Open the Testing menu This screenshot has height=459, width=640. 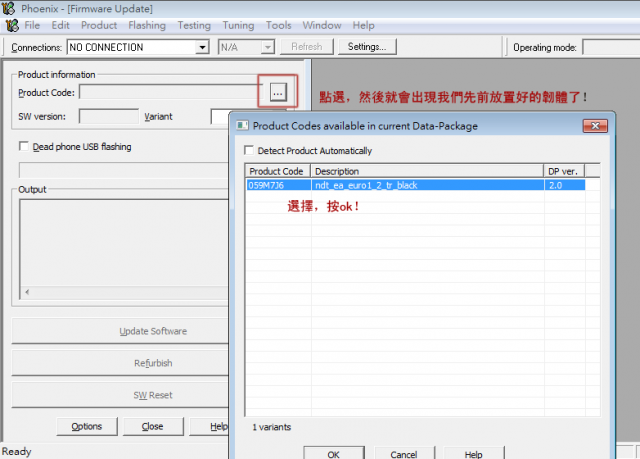tap(194, 25)
